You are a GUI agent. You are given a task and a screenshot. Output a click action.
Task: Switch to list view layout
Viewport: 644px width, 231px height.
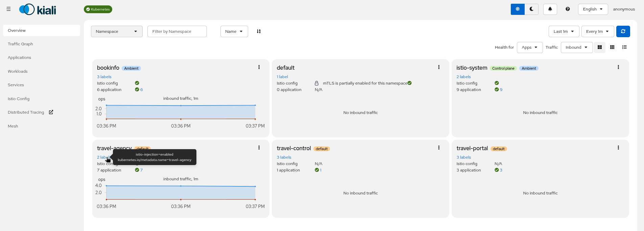tap(624, 47)
